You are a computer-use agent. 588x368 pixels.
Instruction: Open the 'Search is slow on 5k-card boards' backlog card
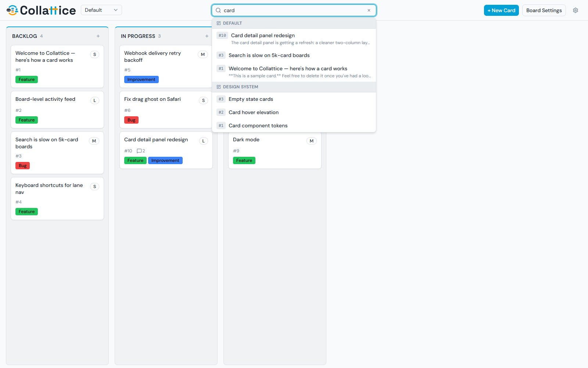57,153
